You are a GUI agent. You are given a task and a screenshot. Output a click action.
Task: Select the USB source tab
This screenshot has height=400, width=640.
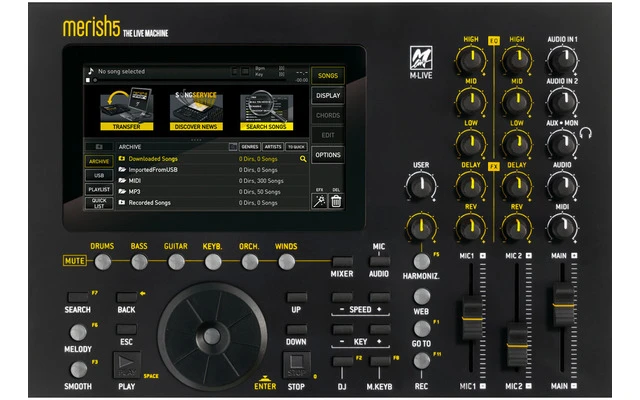coord(99,176)
